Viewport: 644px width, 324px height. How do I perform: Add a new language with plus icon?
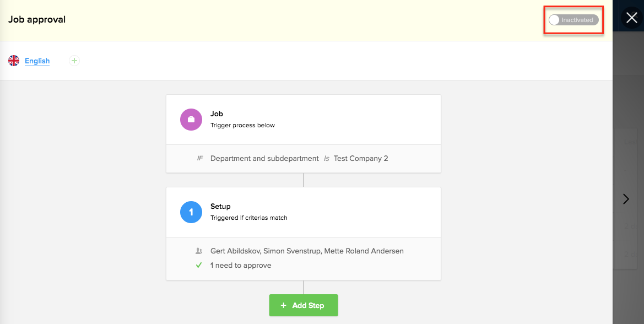click(74, 61)
